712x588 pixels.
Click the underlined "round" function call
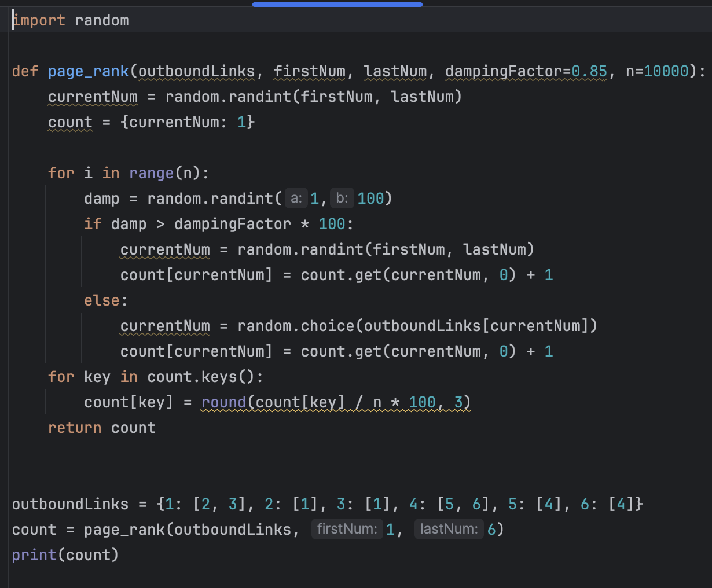pos(223,402)
